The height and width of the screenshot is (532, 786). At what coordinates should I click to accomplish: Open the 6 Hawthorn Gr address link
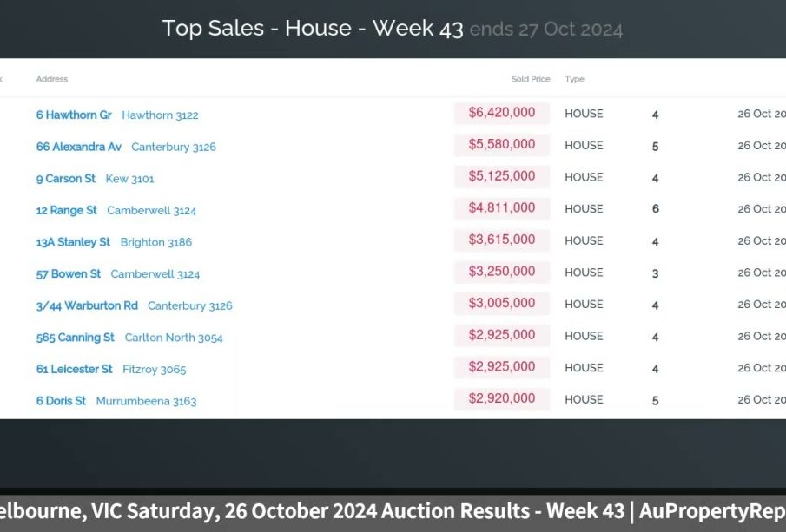tap(74, 115)
